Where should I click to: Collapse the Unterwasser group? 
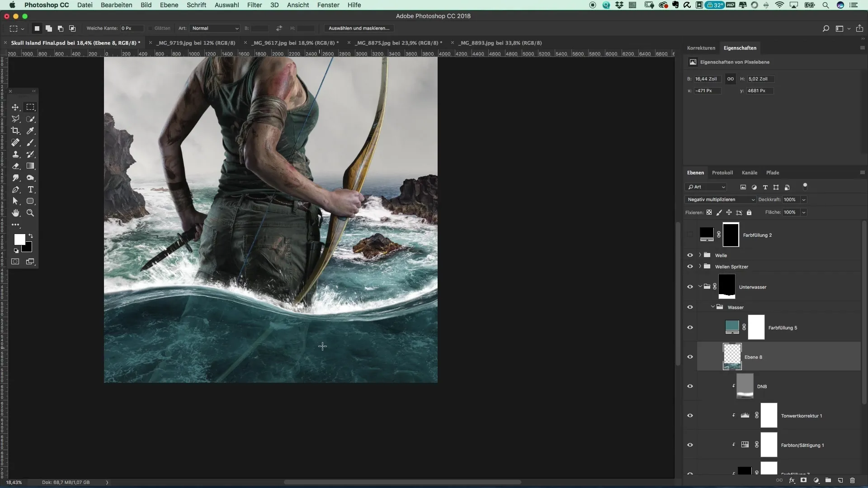pos(700,286)
